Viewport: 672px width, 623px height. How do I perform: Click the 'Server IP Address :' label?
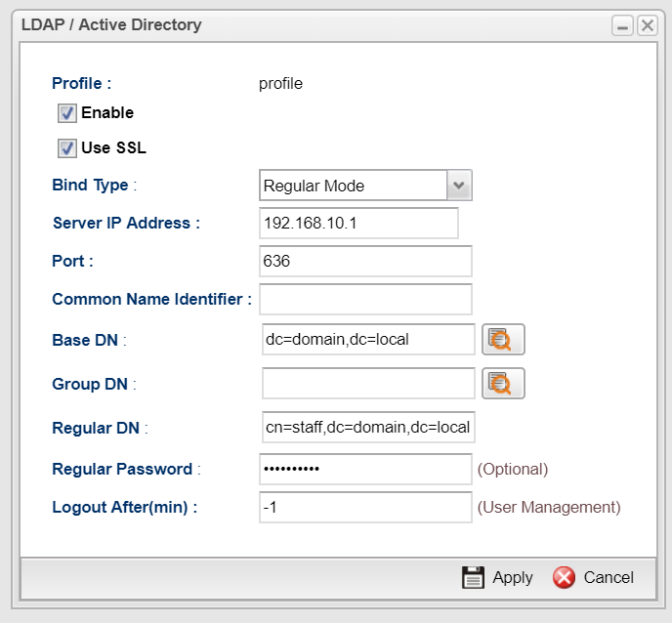click(x=126, y=224)
